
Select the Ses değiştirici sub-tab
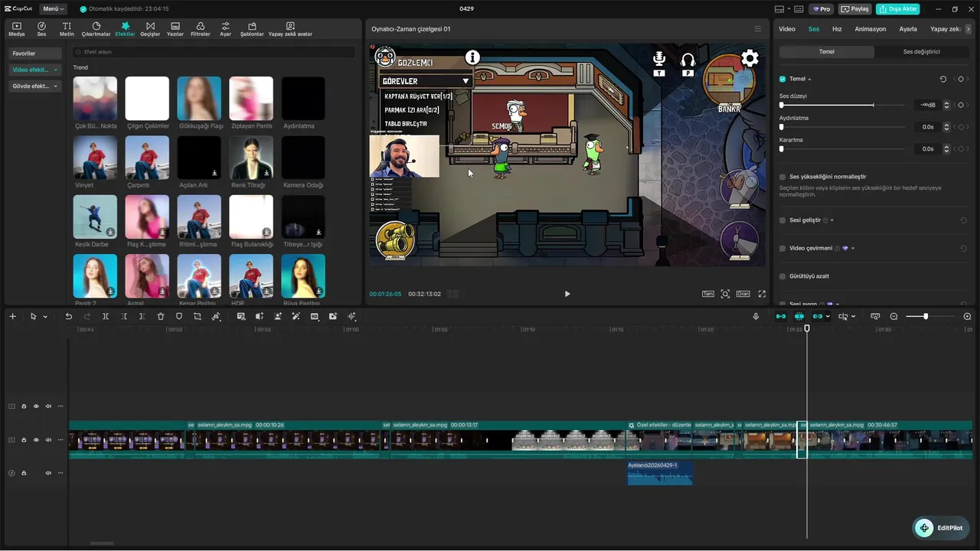922,52
